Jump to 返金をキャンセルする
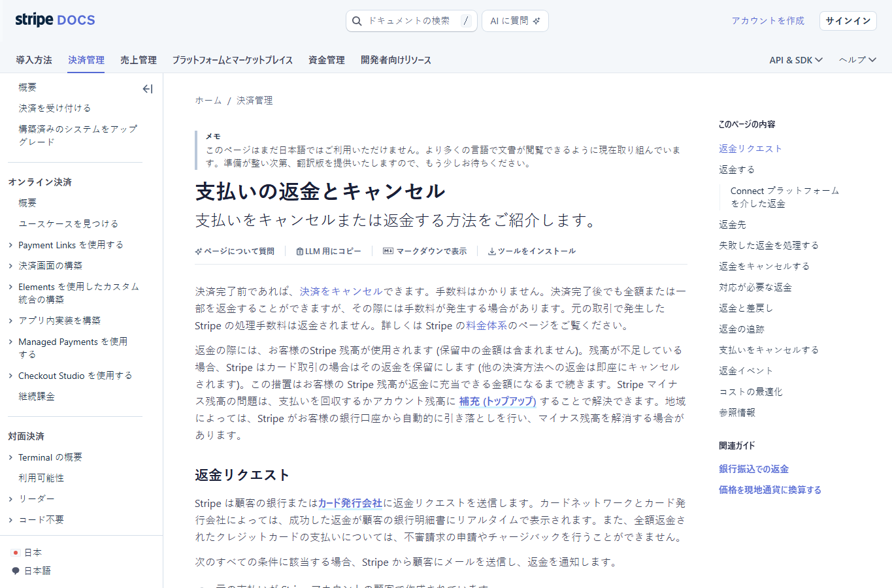Image resolution: width=892 pixels, height=588 pixels. [x=764, y=267]
